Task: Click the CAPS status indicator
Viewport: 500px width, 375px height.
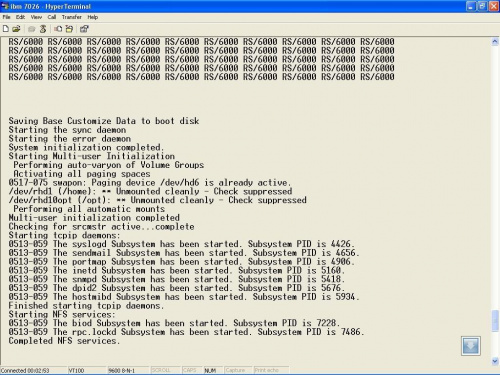Action: click(x=189, y=370)
